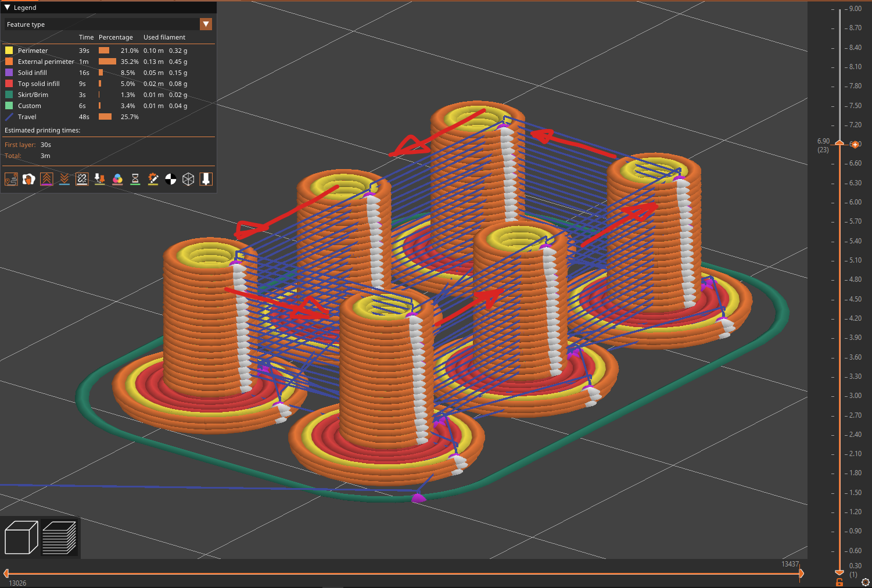Open the Feature type dropdown
Viewport: 872px width, 588px height.
(x=206, y=24)
